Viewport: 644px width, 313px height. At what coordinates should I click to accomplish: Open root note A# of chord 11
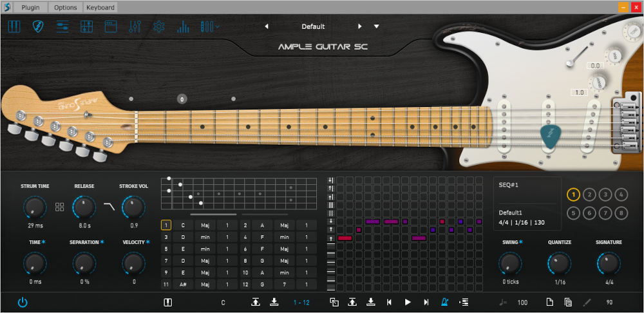[x=183, y=284]
